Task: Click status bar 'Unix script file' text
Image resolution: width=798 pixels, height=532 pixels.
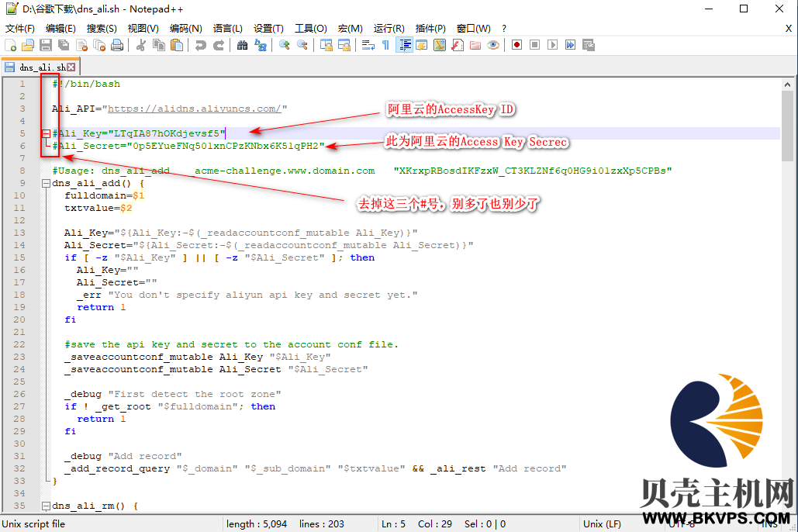Action: coord(33,523)
